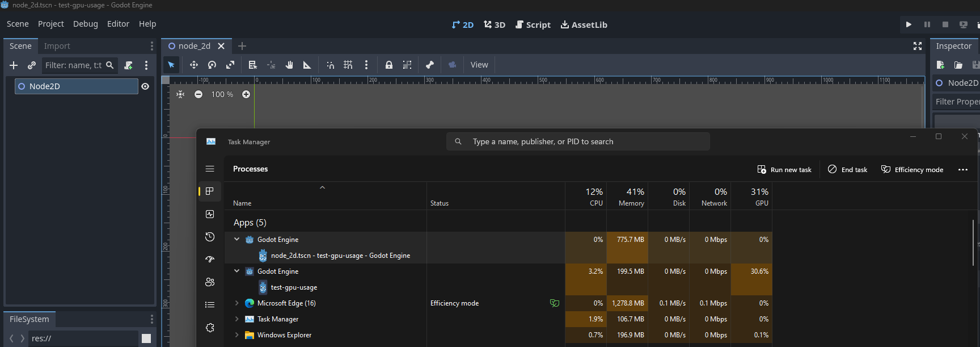Instantiate child scene with link icon
Screen dimensions: 980x347
pos(32,65)
